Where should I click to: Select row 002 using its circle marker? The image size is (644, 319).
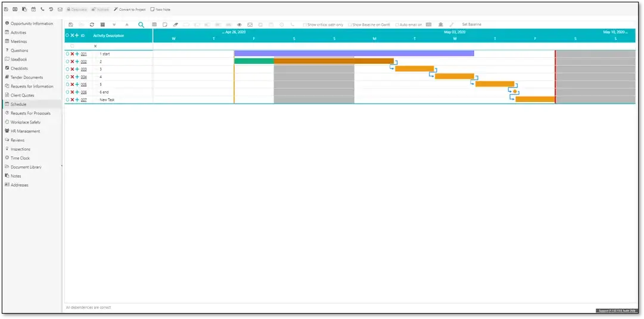click(67, 61)
